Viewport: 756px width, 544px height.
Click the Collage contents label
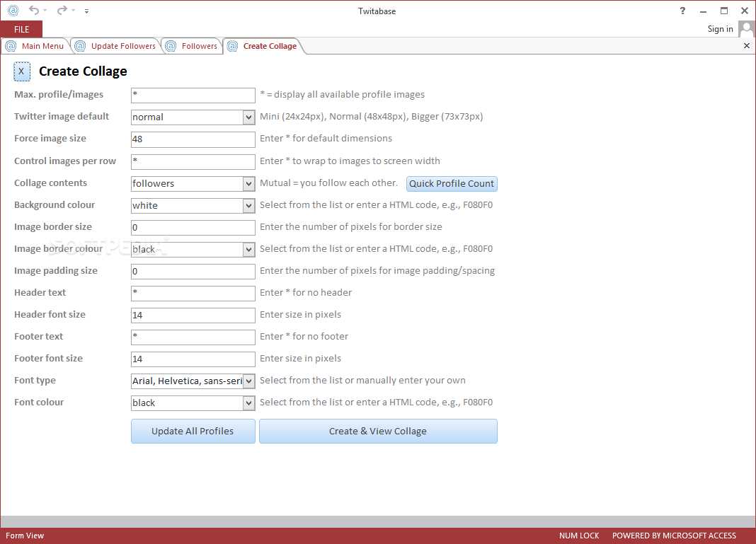click(x=51, y=183)
